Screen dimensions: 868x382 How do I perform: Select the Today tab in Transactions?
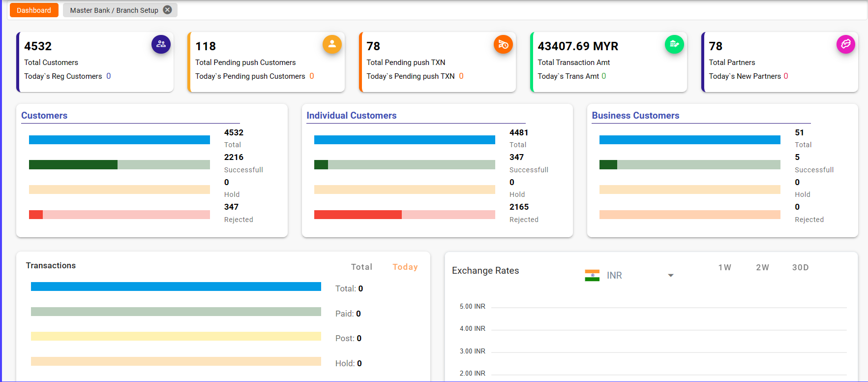tap(405, 267)
